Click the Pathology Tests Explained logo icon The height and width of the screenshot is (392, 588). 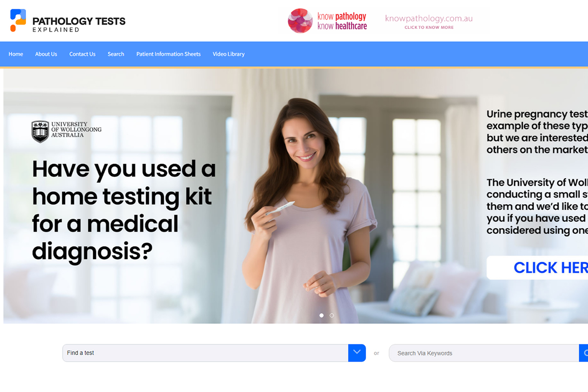point(18,21)
